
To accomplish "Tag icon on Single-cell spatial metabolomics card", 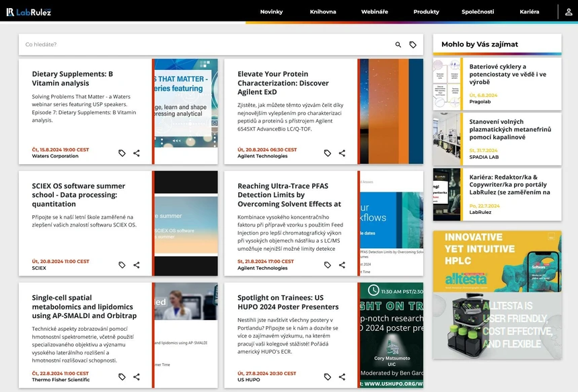I will [122, 377].
